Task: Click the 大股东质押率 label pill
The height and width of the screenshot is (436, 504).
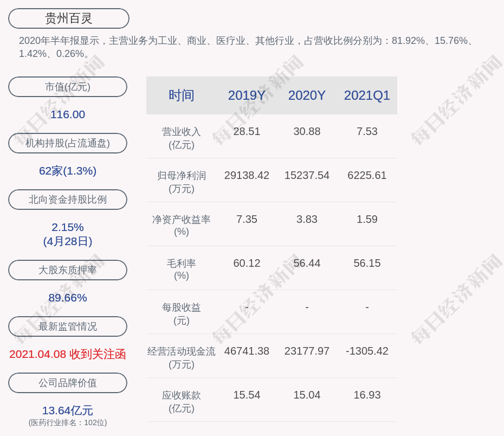Action: coord(68,270)
